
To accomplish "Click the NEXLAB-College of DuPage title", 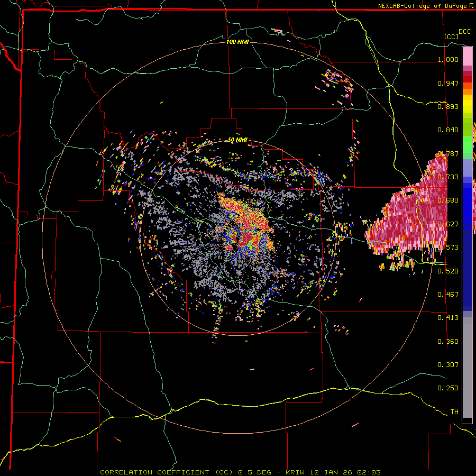I will 422,6.
